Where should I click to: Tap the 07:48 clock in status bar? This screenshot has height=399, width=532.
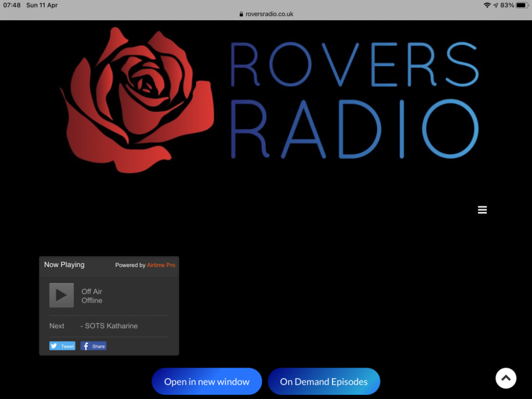pos(12,5)
